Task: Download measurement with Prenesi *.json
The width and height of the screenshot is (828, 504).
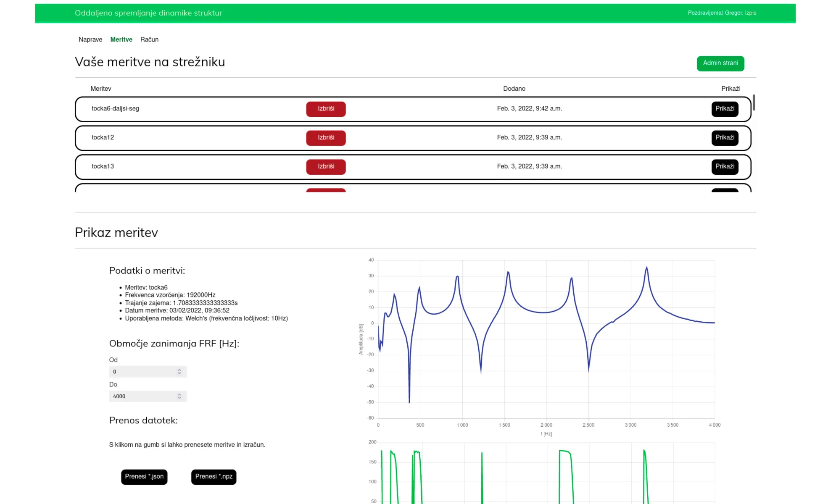Action: pyautogui.click(x=144, y=477)
